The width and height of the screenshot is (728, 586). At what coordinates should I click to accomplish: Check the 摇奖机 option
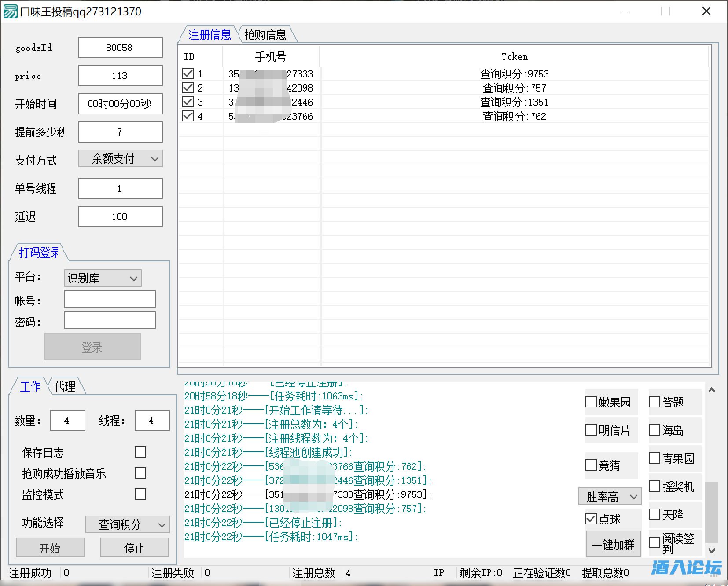click(654, 486)
